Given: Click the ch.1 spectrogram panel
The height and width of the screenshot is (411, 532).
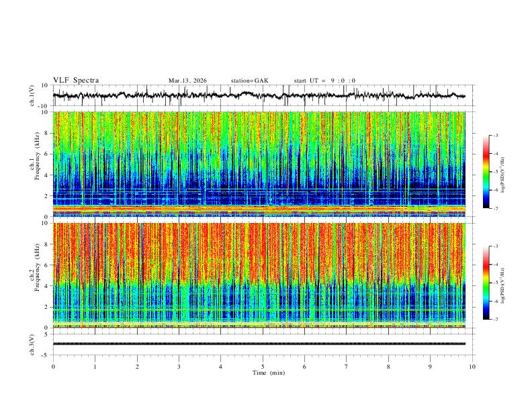Looking at the screenshot, I should 259,164.
